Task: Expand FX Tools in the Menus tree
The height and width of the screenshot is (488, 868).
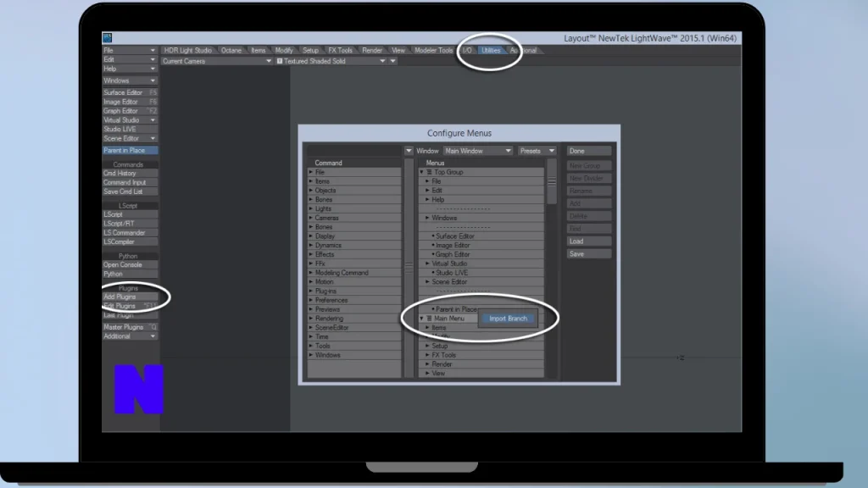Action: click(427, 355)
